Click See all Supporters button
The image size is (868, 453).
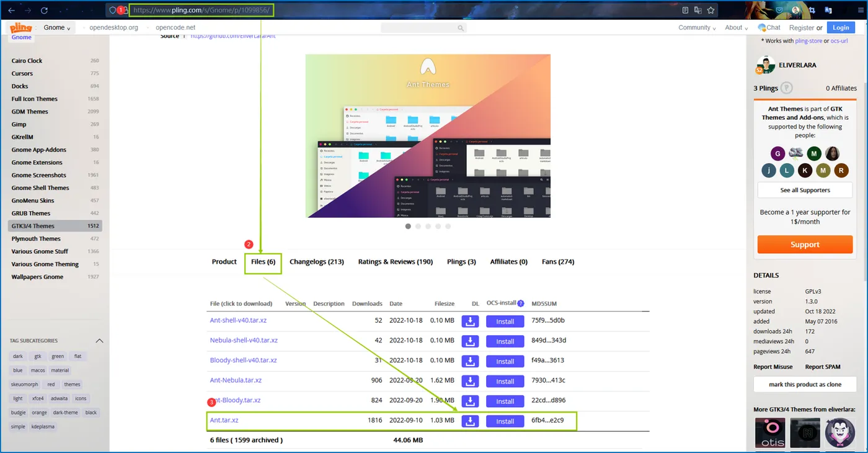click(x=805, y=190)
